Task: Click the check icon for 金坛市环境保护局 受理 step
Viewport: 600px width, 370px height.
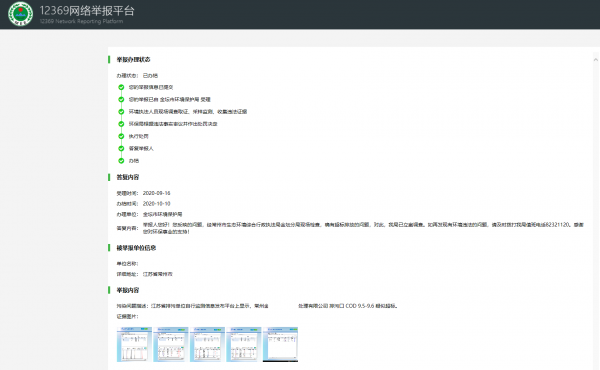Action: [121, 99]
